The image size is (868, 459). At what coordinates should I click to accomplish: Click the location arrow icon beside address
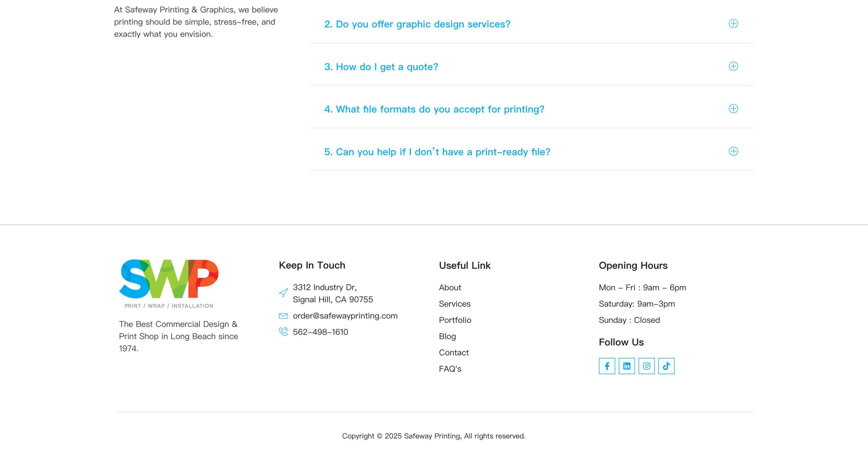[x=283, y=292]
